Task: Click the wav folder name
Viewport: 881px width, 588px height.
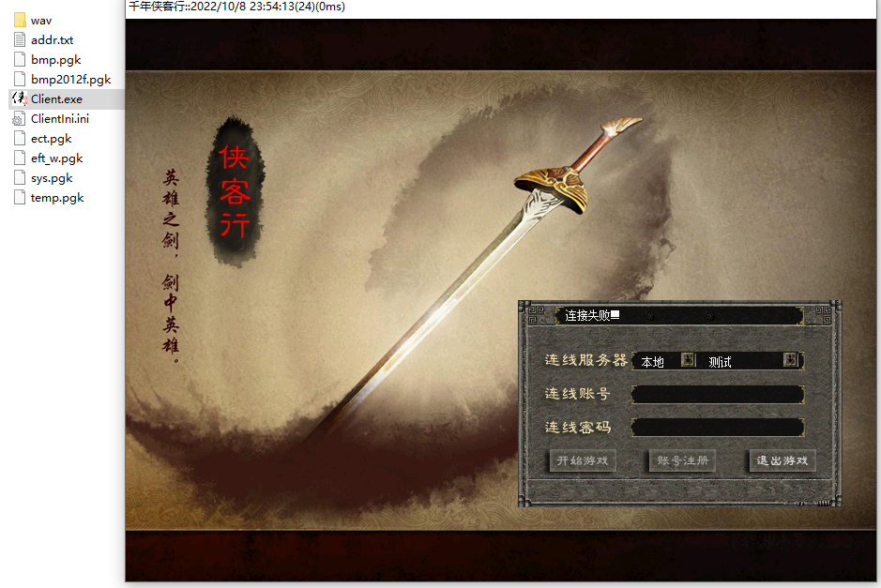Action: pos(41,21)
